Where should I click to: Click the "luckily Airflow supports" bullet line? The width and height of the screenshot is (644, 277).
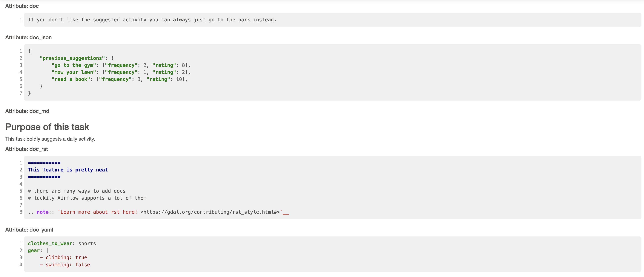(x=90, y=198)
